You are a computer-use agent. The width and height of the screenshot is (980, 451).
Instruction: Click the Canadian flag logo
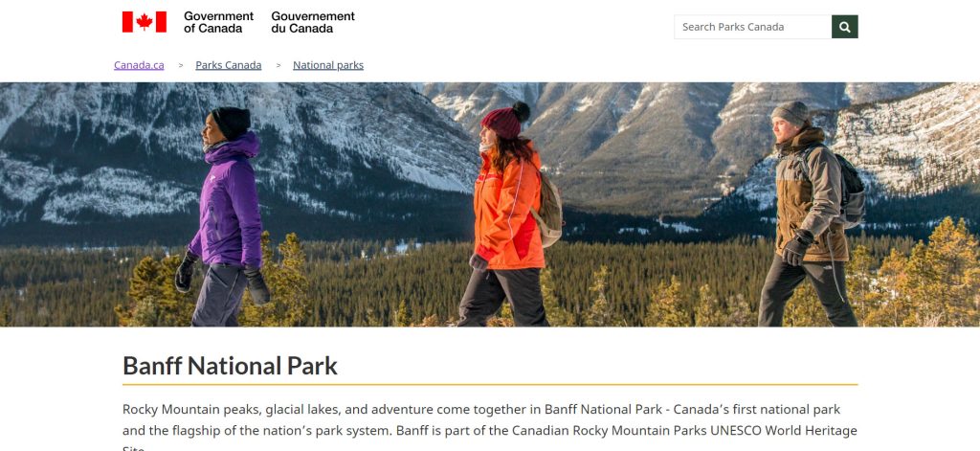tap(144, 22)
